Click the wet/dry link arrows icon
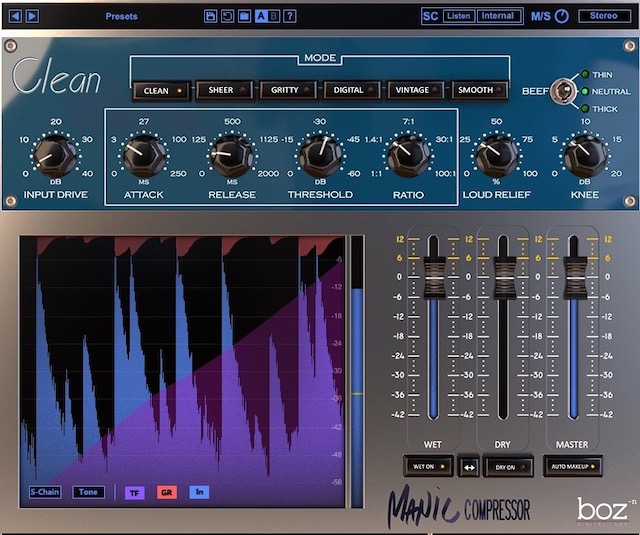This screenshot has width=640, height=535. 469,467
